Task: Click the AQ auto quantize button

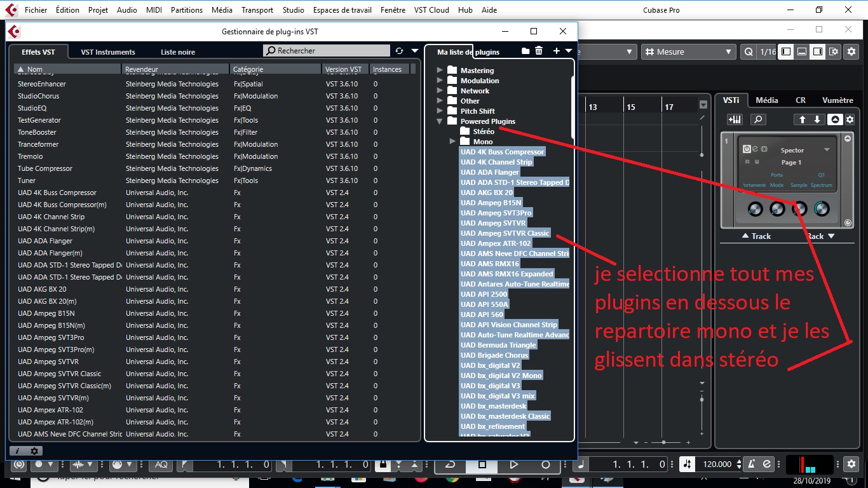Action: (161, 464)
